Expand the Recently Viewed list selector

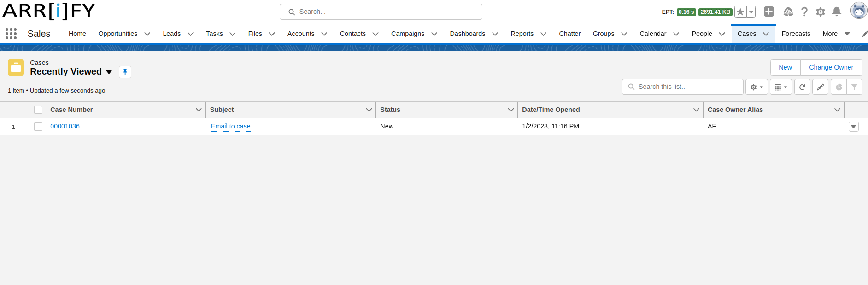[109, 72]
